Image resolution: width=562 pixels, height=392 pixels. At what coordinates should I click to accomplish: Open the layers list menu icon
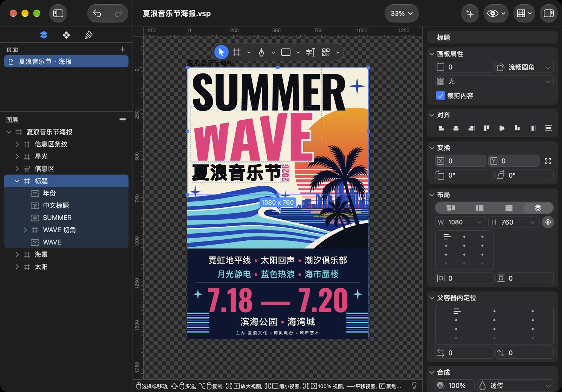click(x=122, y=120)
